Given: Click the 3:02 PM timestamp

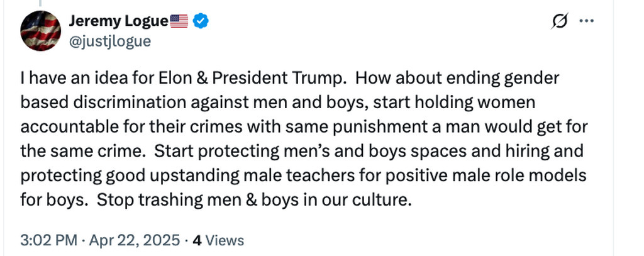Looking at the screenshot, I should (x=48, y=240).
